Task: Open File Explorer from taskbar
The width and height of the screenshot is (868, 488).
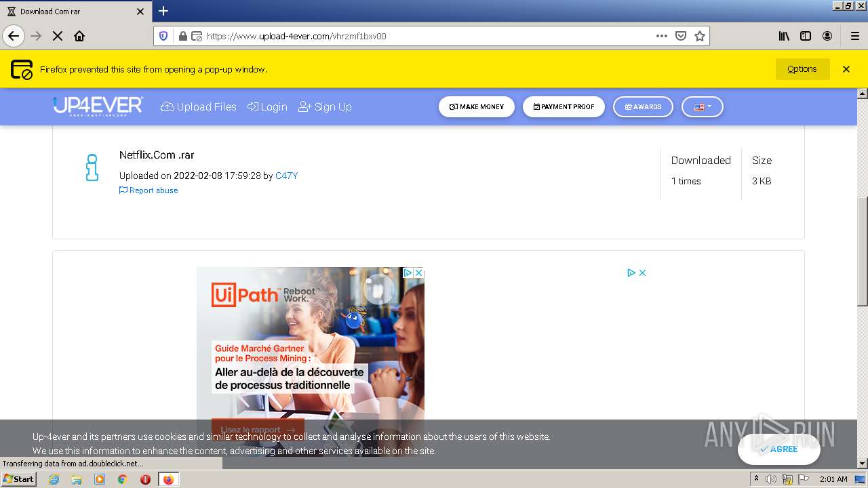Action: (77, 479)
